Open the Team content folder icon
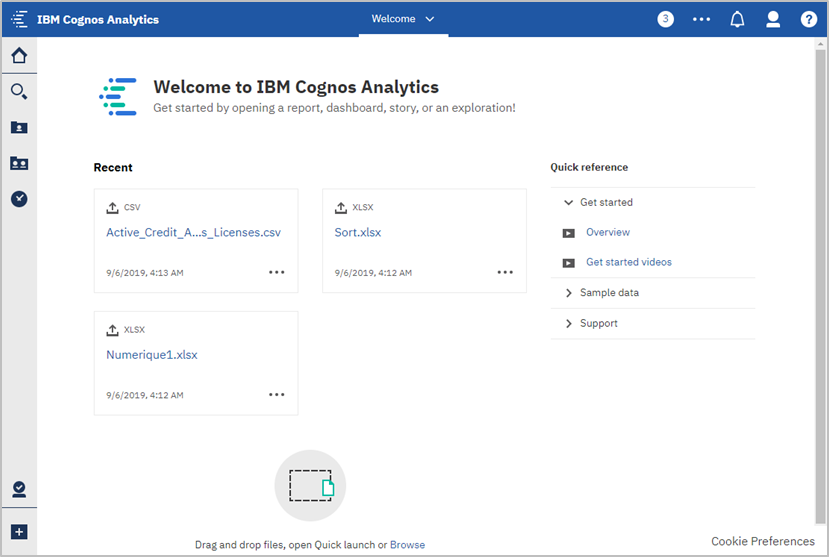This screenshot has height=557, width=829. [x=18, y=163]
